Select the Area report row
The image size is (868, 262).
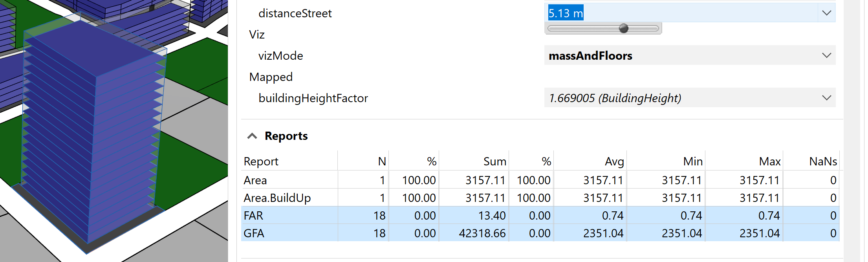[x=255, y=180]
